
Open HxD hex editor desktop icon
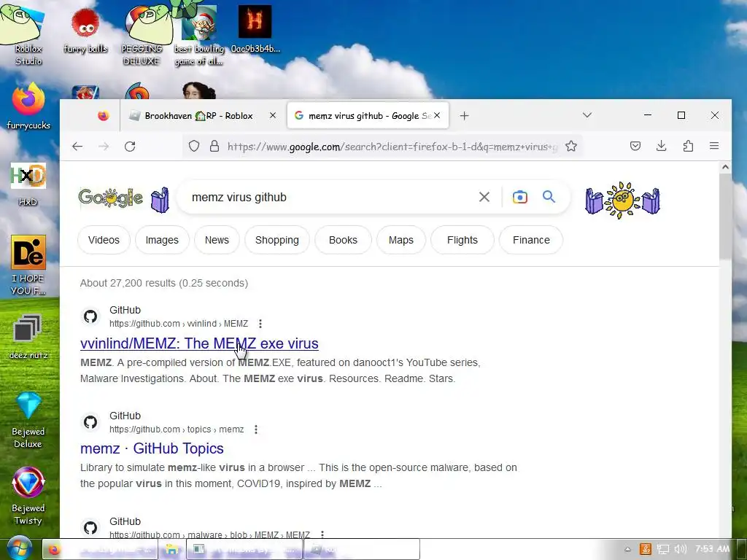click(x=28, y=184)
